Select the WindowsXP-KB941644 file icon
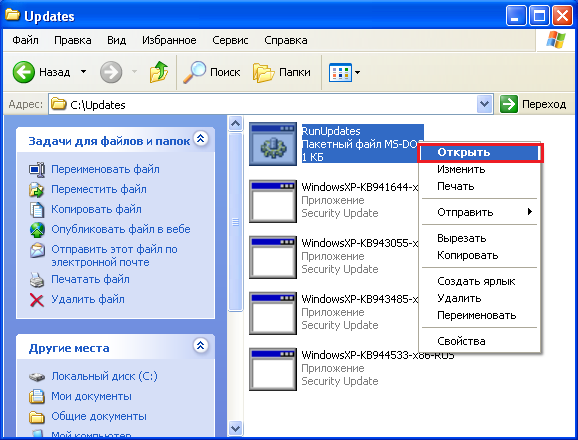The image size is (578, 440). tap(273, 201)
